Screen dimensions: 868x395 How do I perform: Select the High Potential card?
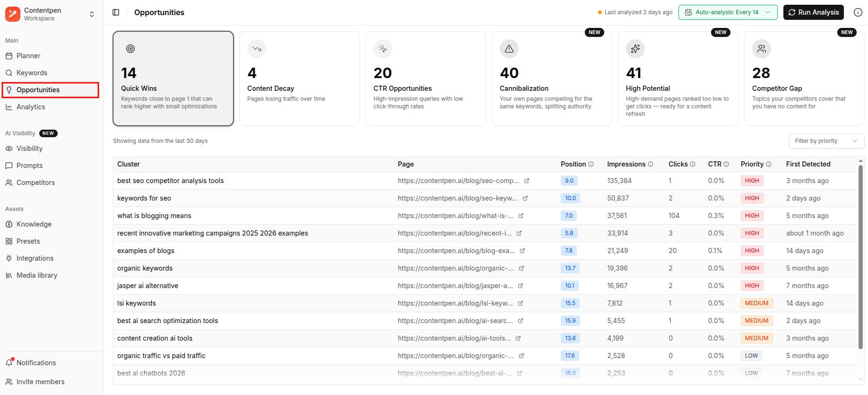tap(678, 79)
